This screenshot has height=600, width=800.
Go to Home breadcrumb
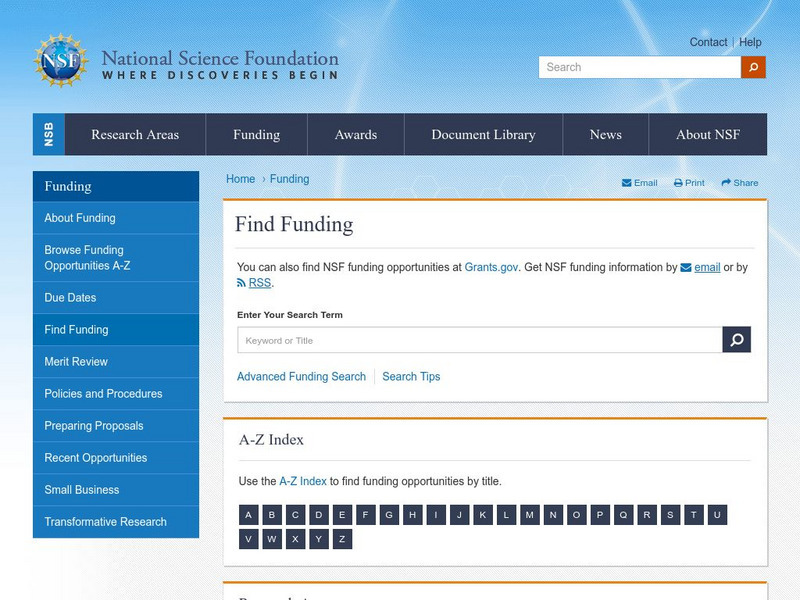point(240,179)
